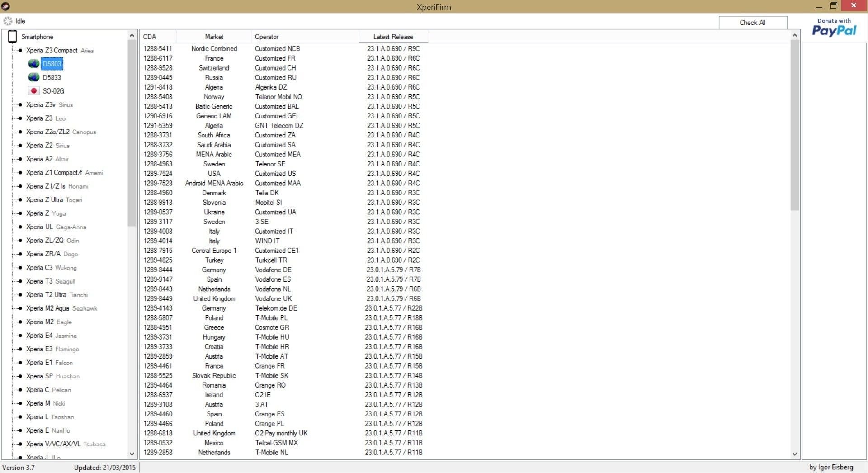Image resolution: width=868 pixels, height=473 pixels.
Task: Expand the Xperia A2 Altair node
Action: click(x=20, y=159)
